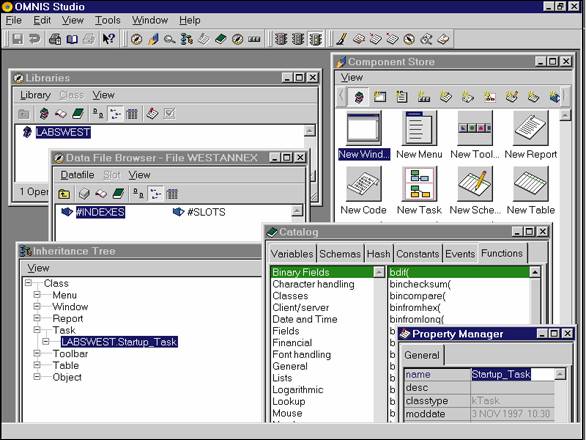Toggle small icons view in Libraries toolbar
The image size is (586, 440).
(x=98, y=114)
